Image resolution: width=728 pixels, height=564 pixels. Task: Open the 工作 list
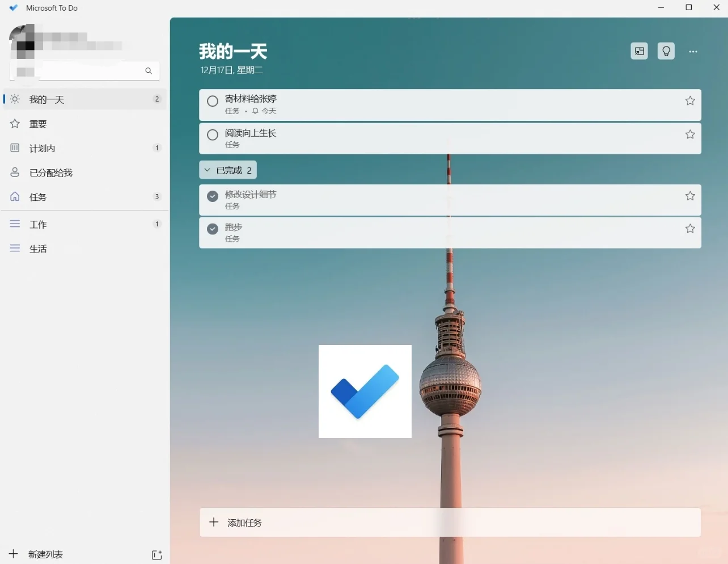pyautogui.click(x=38, y=224)
